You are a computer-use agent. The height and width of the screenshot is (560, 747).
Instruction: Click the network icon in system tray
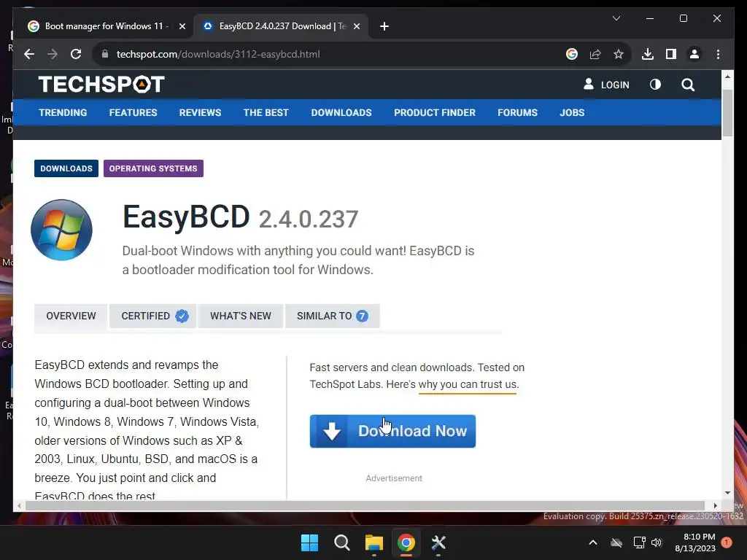point(639,542)
